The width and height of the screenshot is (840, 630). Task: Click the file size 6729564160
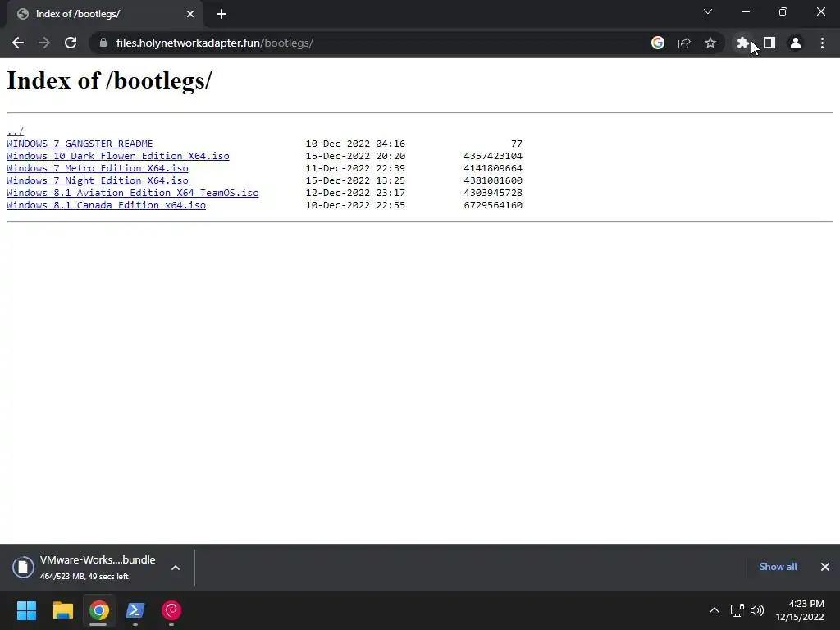pyautogui.click(x=493, y=205)
